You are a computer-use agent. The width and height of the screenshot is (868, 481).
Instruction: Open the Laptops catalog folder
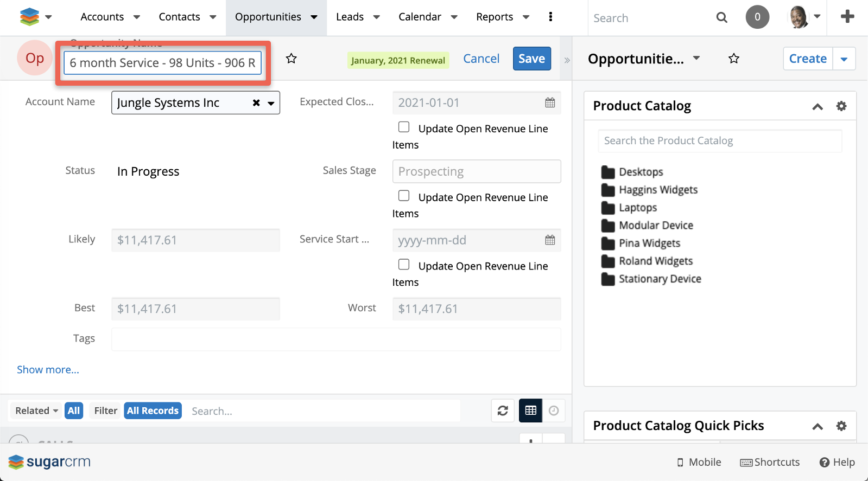click(x=637, y=208)
